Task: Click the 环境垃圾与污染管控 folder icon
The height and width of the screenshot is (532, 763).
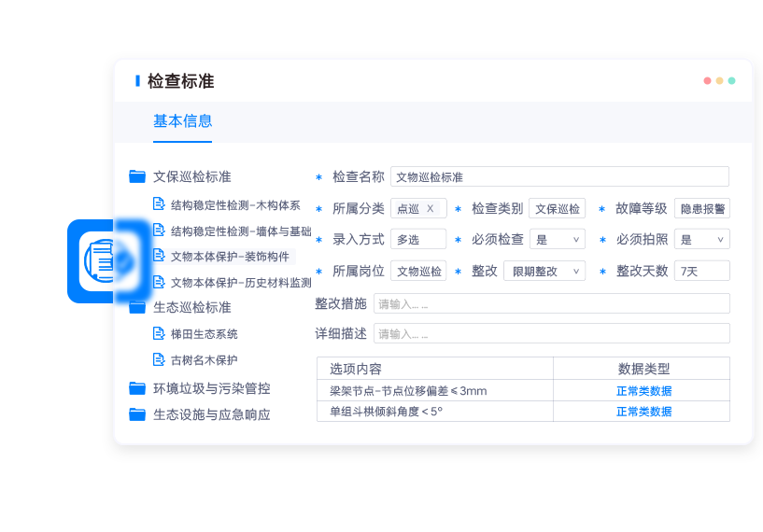Action: coord(137,388)
